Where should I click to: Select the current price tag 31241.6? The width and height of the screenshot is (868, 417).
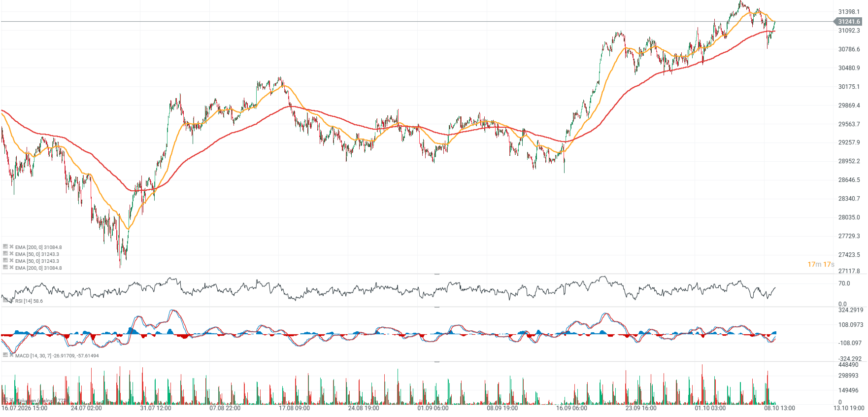tap(849, 22)
